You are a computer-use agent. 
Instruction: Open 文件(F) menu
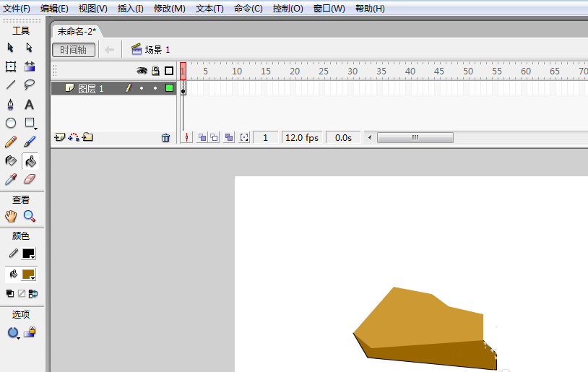[17, 8]
